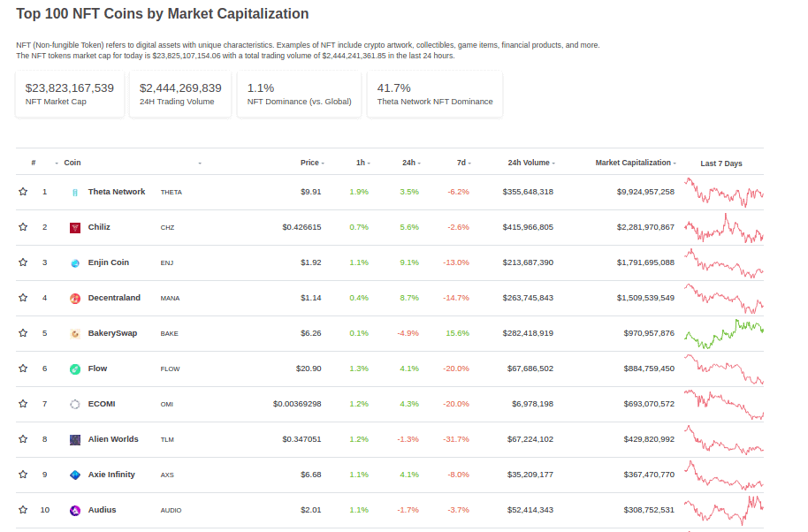Click Theta Network's price $9.91
Viewport: 808px width, 532px height.
point(310,192)
